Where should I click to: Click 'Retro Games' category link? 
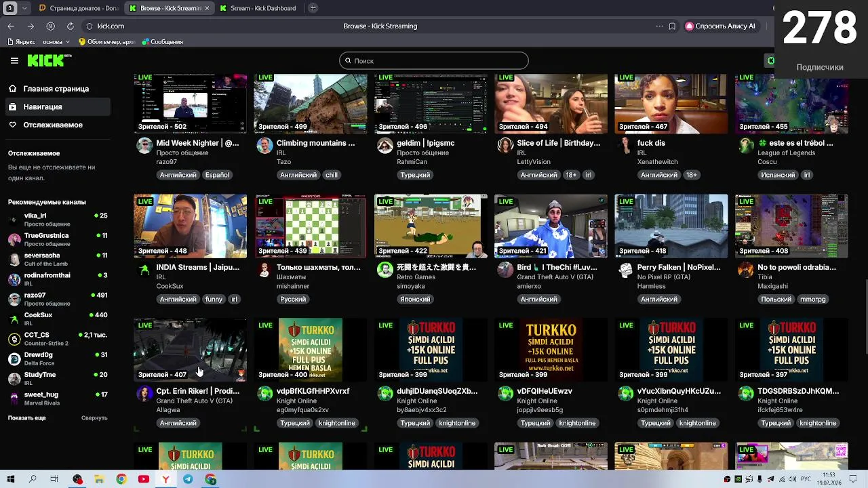coord(416,277)
